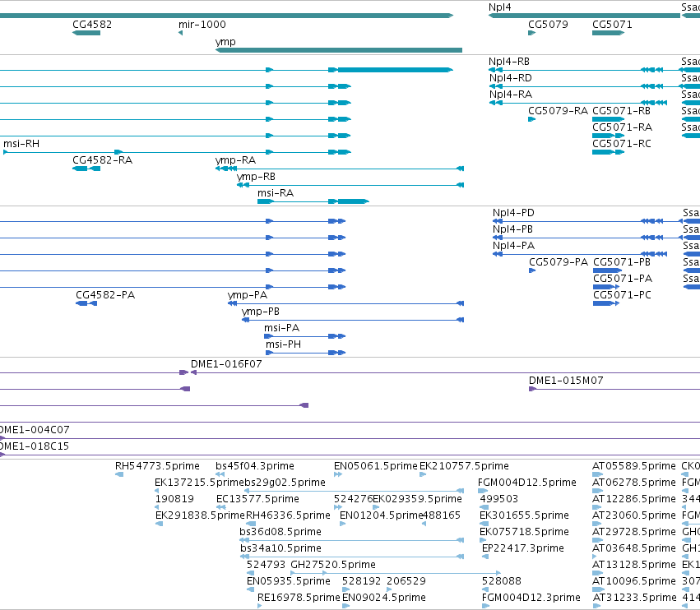Select the RH54773.5prime EST label
700x610 pixels.
(157, 466)
